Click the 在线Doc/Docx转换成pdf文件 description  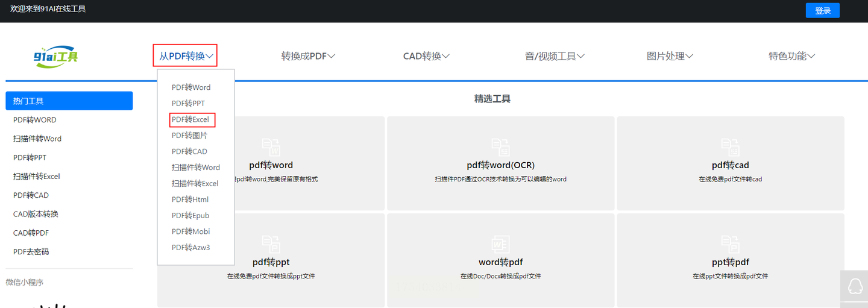tap(500, 276)
